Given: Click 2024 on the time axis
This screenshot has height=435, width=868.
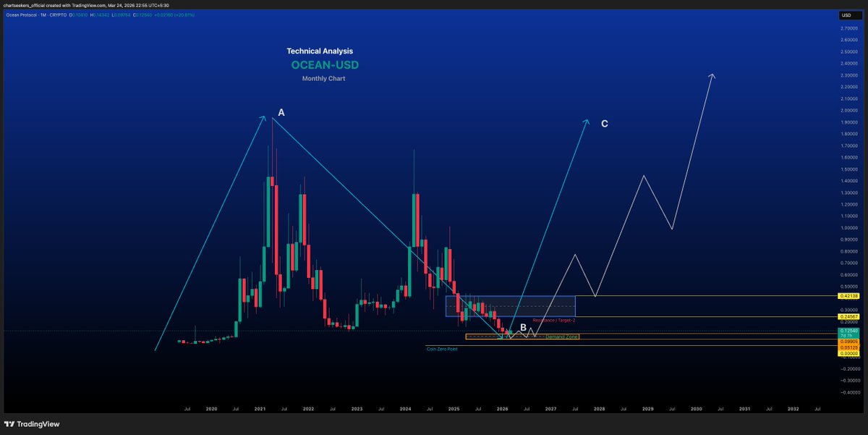Looking at the screenshot, I should point(405,409).
